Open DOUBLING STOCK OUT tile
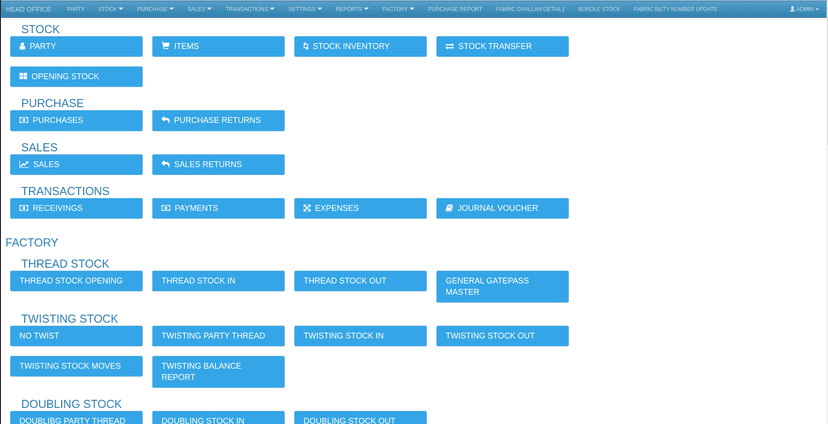The image size is (828, 424). (360, 418)
